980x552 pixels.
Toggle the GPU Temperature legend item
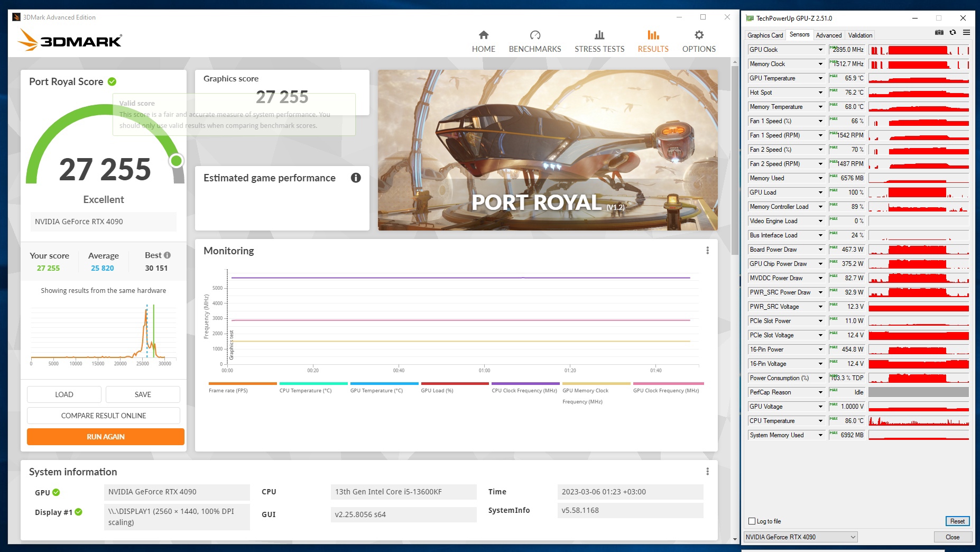click(x=384, y=388)
